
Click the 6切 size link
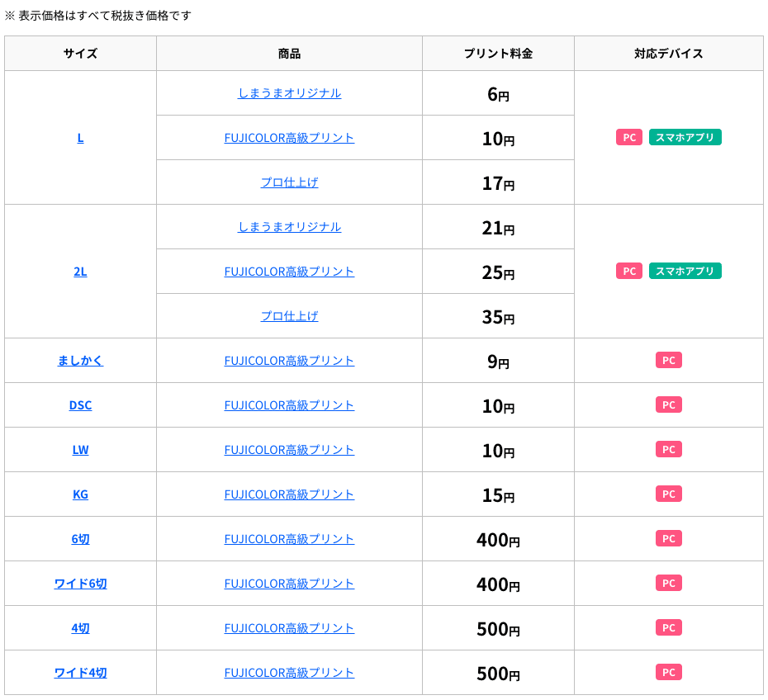(80, 538)
